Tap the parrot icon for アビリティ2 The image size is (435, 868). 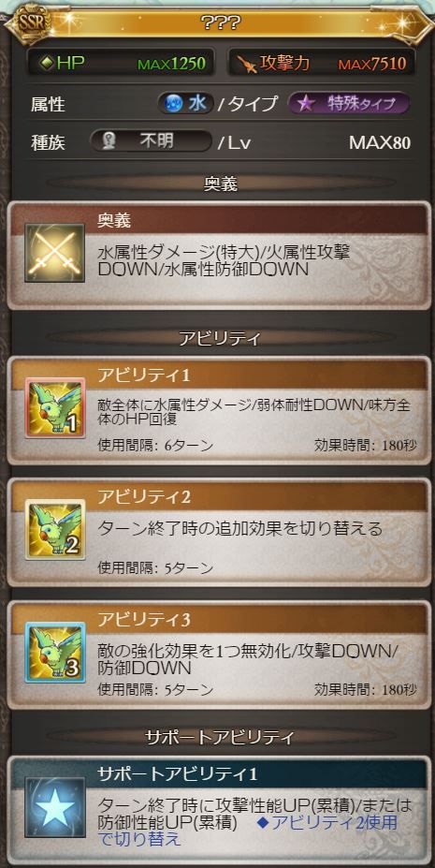tap(54, 530)
